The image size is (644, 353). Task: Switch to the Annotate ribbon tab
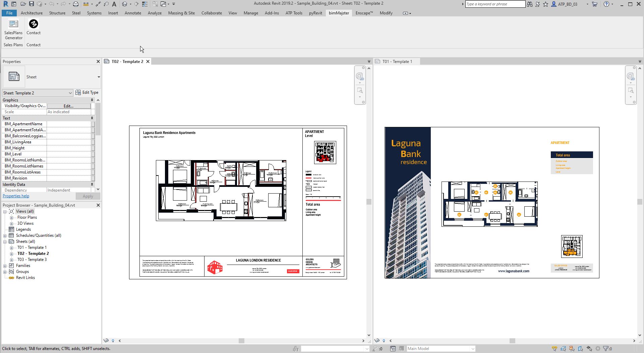133,13
